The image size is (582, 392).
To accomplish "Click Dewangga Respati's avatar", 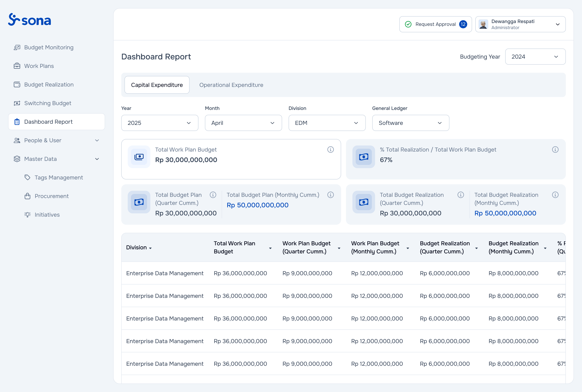I will [483, 24].
